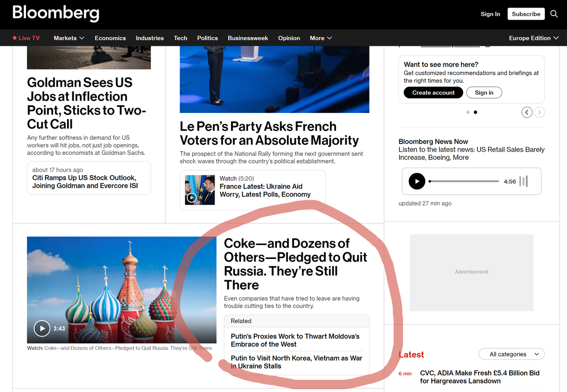Open Coke Pledged to Quit Russia headline
The height and width of the screenshot is (392, 567).
pos(295,264)
